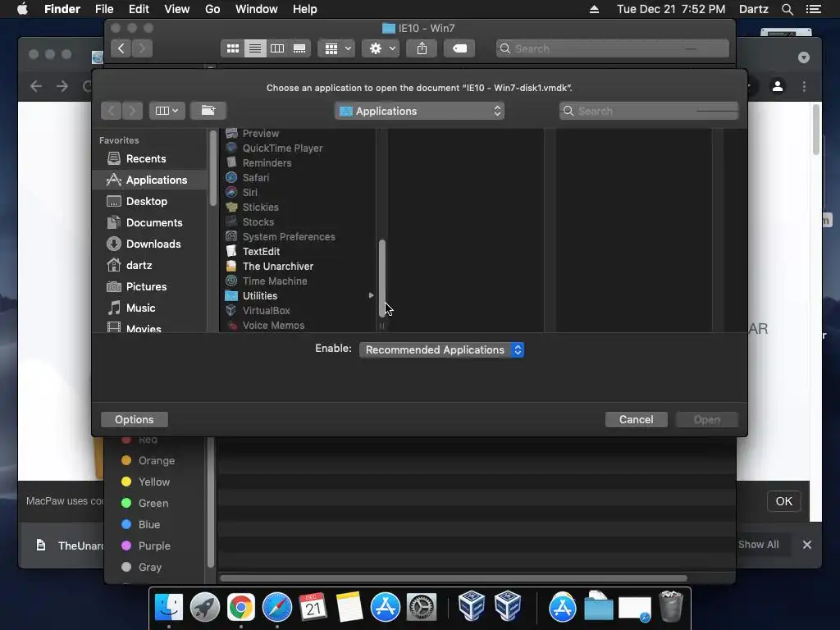840x630 pixels.
Task: Switch IE10 - Win7 window to column view
Action: click(277, 48)
